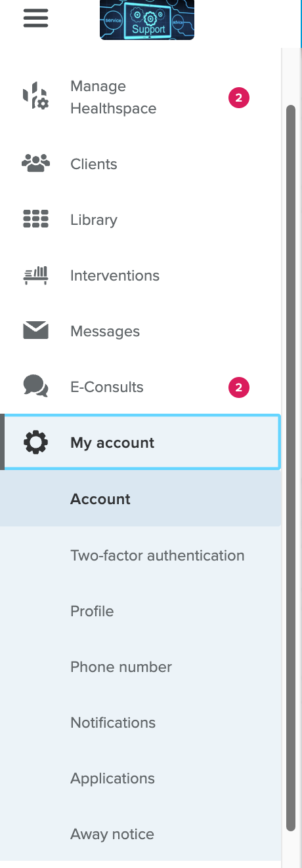This screenshot has height=868, width=302.
Task: Click the Clients people icon
Action: click(35, 164)
